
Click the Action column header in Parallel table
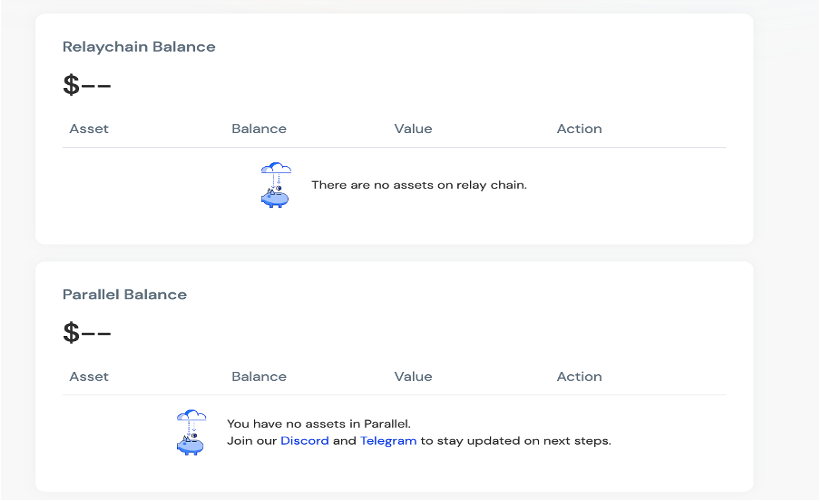[x=579, y=377]
